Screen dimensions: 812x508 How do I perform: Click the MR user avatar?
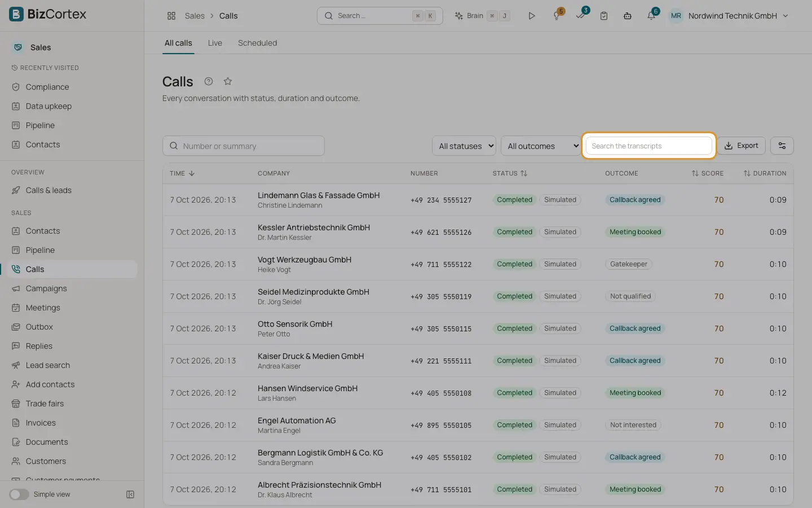click(x=676, y=16)
